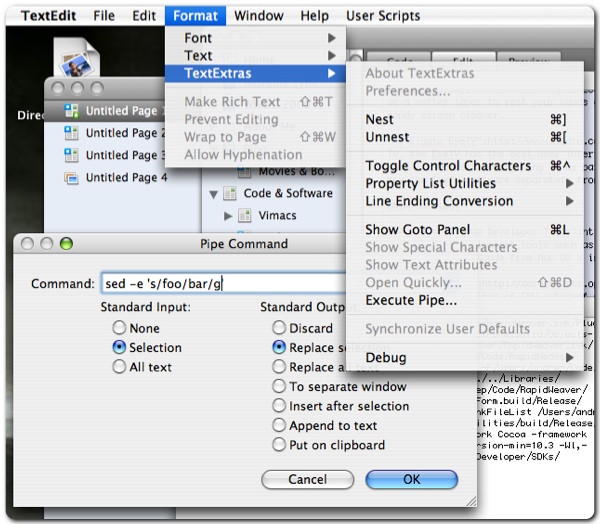Screen dimensions: 600x524
Task: Choose All text as Standard Input
Action: (119, 367)
